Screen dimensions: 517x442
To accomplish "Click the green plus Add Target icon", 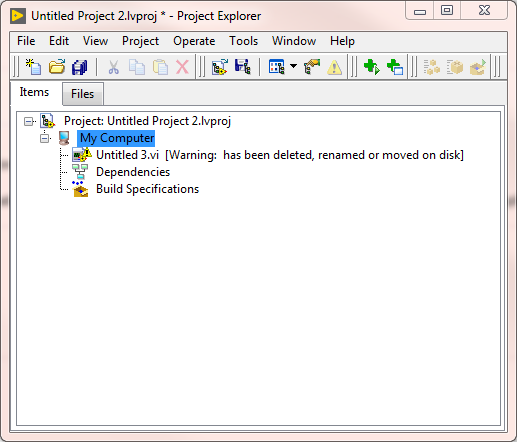I will click(372, 67).
